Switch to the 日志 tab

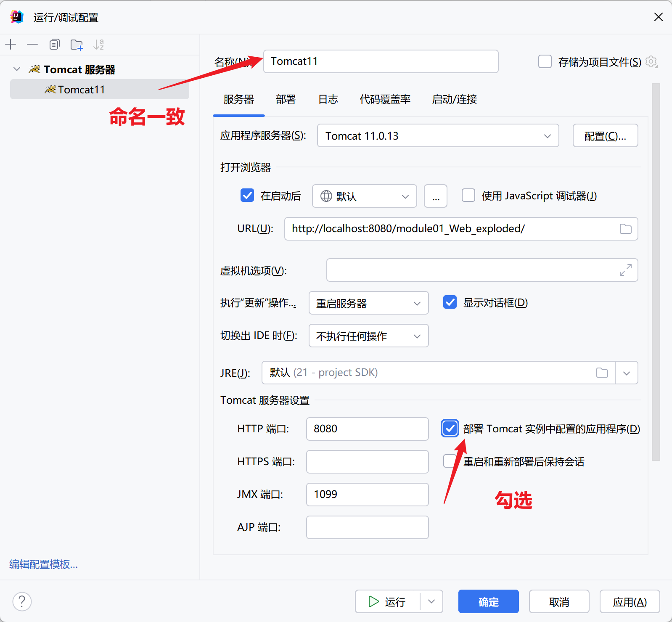pos(328,99)
